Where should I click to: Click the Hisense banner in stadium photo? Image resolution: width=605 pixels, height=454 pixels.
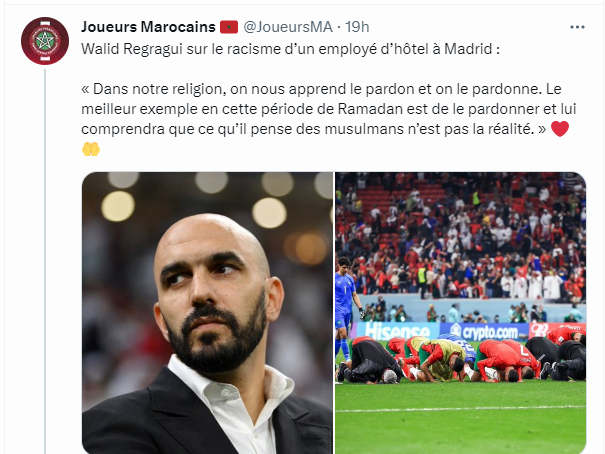tap(397, 331)
